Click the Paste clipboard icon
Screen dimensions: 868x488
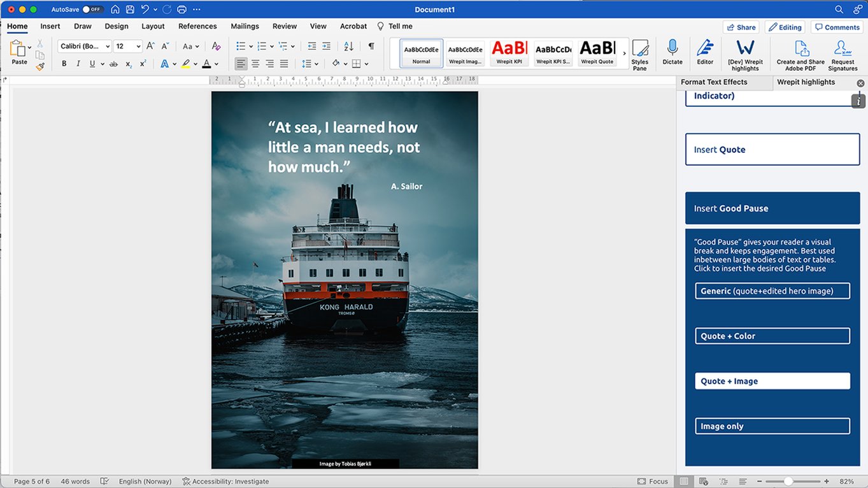point(18,49)
